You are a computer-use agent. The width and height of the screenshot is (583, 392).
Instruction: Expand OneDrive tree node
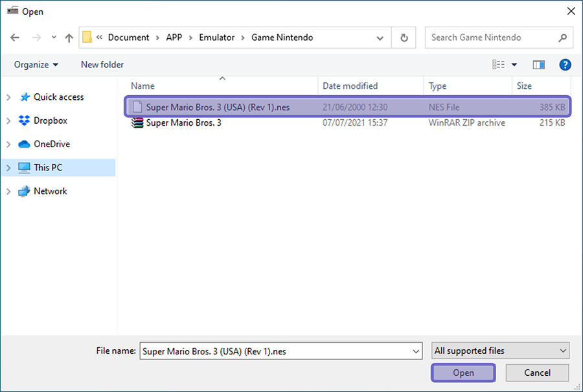point(8,144)
